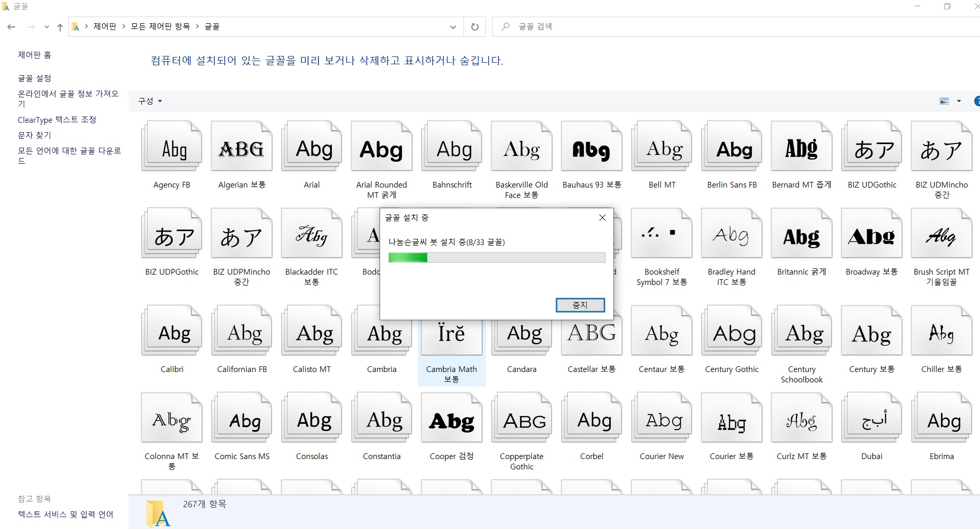Select the Bahnschrift font icon
The image size is (980, 529).
tap(452, 146)
